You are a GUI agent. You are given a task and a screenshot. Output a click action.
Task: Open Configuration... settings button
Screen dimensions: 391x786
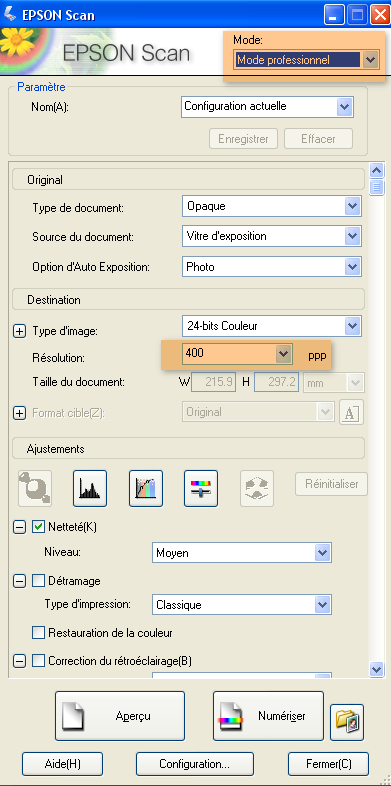coord(194,764)
